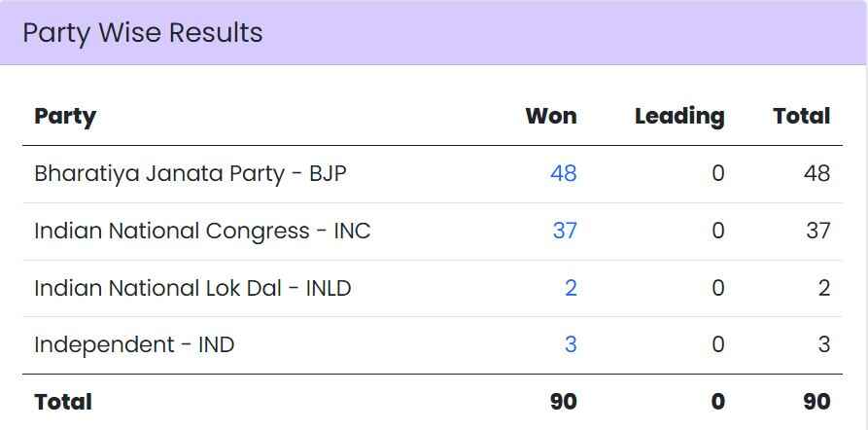Viewport: 868px width, 430px height.
Task: Select the overall won count of 90
Action: tap(563, 402)
